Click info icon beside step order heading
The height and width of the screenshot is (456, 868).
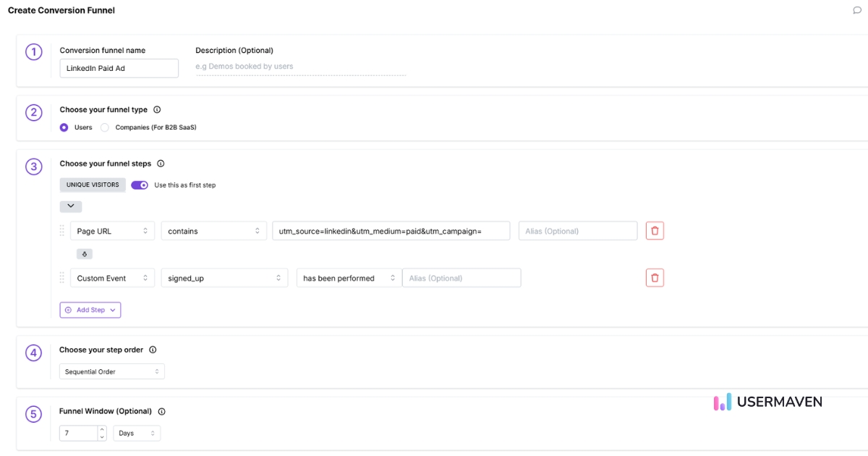tap(153, 350)
